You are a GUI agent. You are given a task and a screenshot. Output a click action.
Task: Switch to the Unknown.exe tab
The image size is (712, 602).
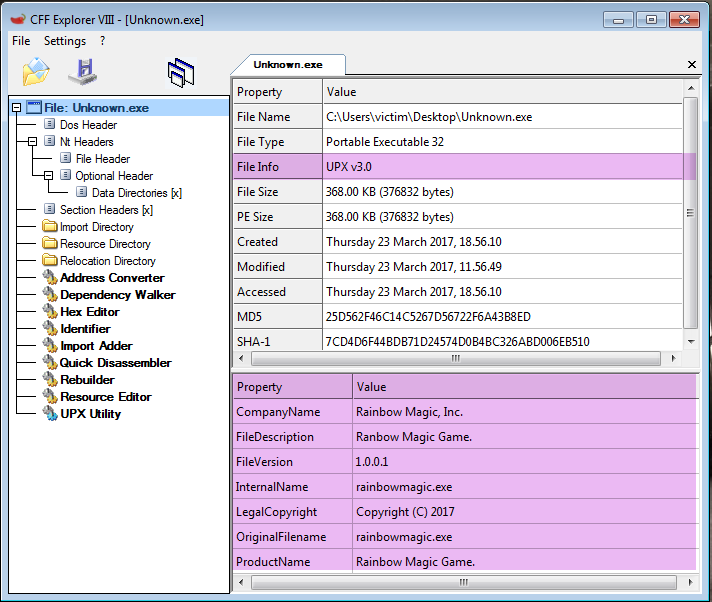click(x=288, y=64)
